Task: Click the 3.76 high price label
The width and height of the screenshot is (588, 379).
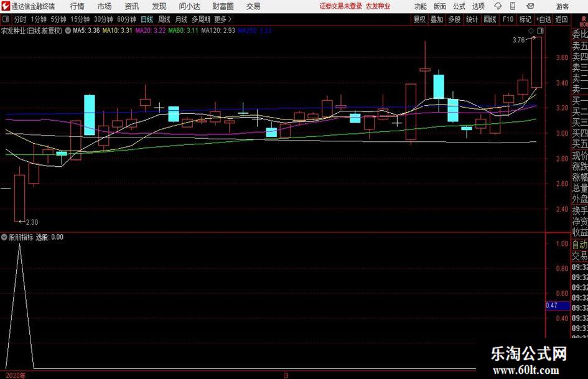Action: [518, 40]
